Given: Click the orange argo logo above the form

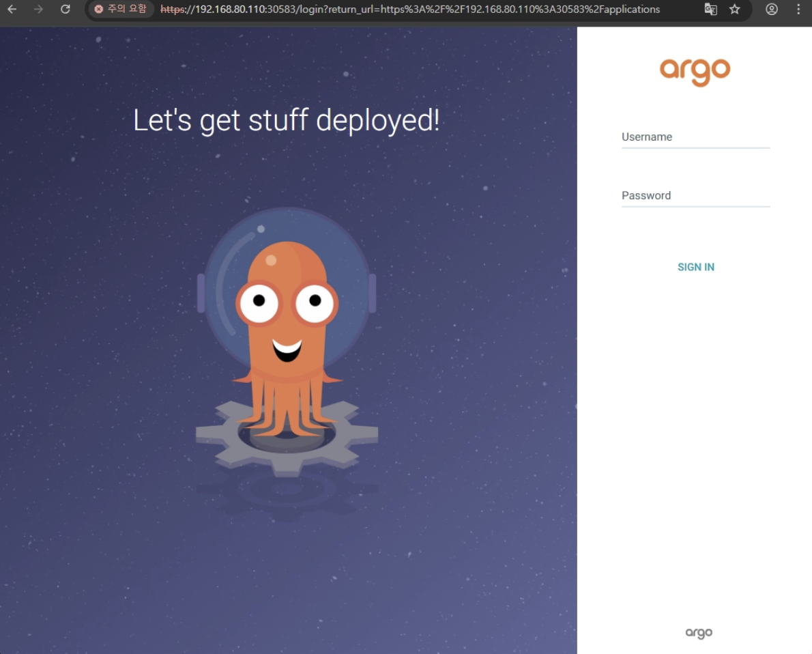Looking at the screenshot, I should click(695, 71).
